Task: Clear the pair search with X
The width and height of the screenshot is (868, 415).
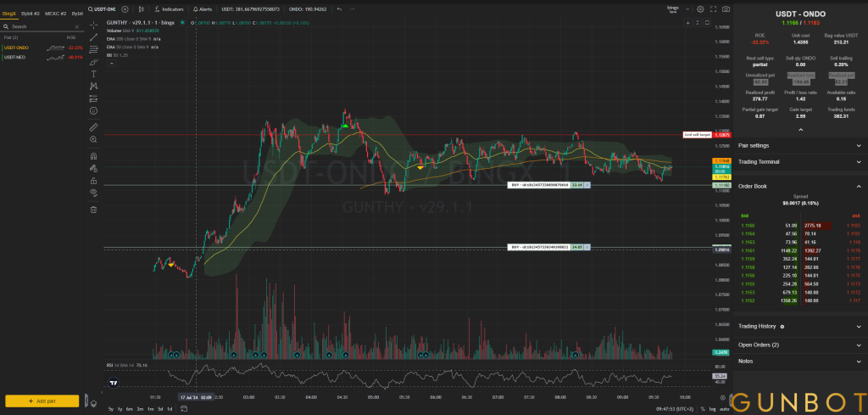Action: click(x=77, y=26)
